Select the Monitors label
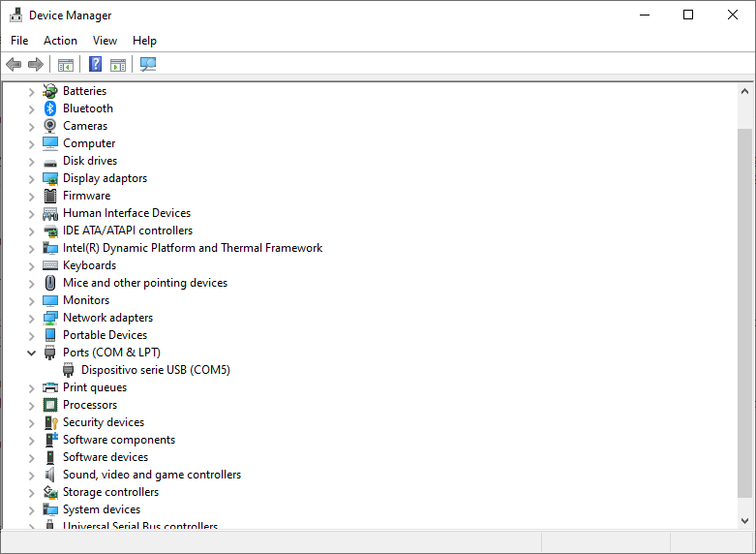 86,300
